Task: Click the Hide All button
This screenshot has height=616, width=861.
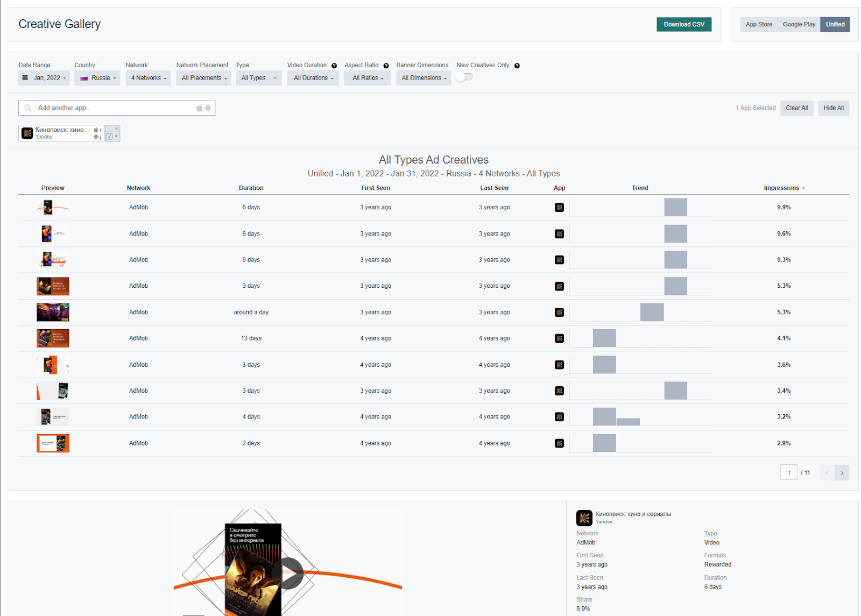Action: (x=834, y=108)
